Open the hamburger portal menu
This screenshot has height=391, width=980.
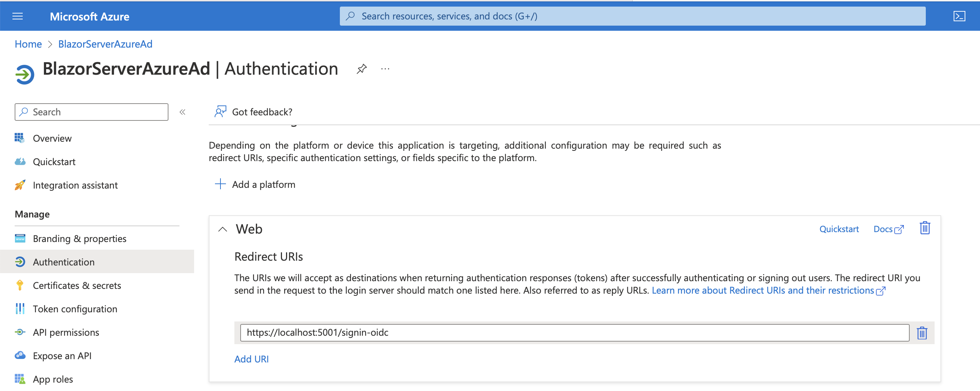click(18, 16)
